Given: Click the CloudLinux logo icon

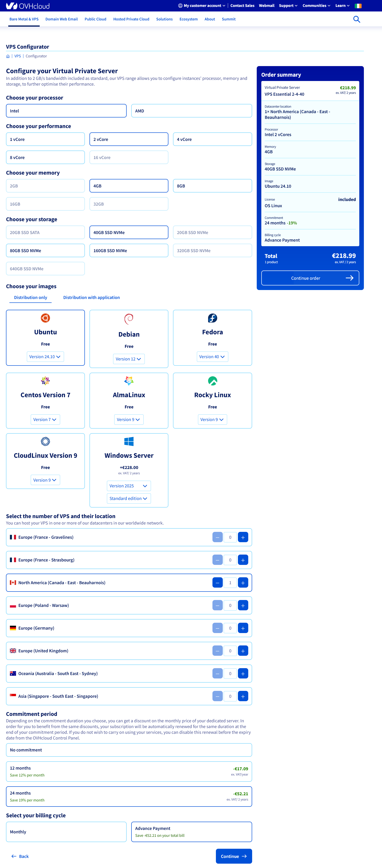Looking at the screenshot, I should point(45,441).
